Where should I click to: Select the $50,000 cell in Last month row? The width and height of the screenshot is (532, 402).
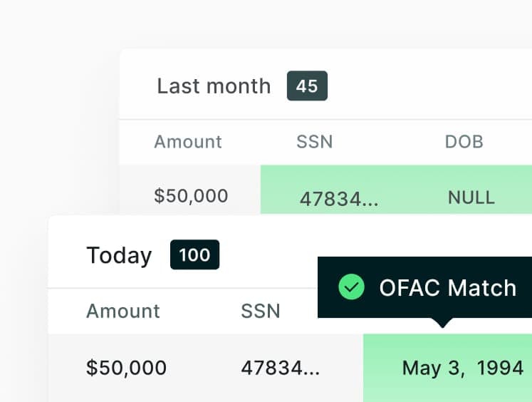[191, 196]
